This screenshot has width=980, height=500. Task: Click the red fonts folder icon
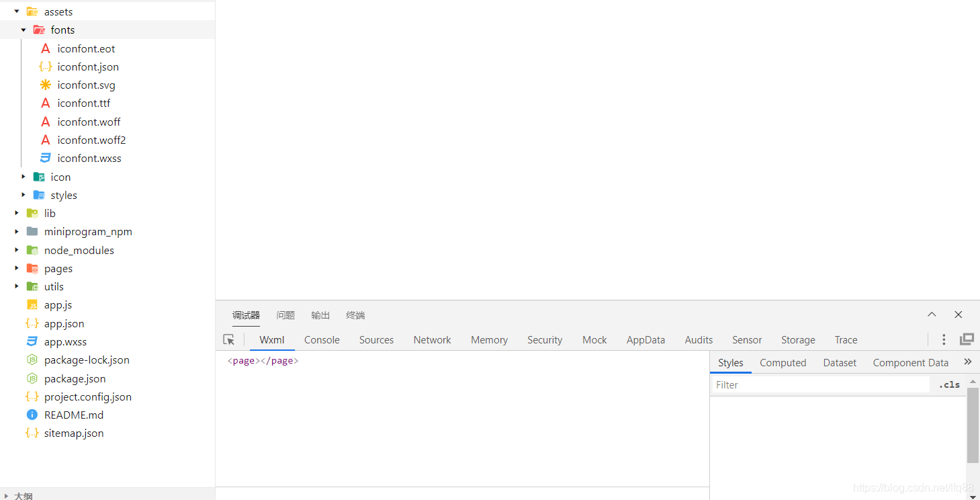39,30
